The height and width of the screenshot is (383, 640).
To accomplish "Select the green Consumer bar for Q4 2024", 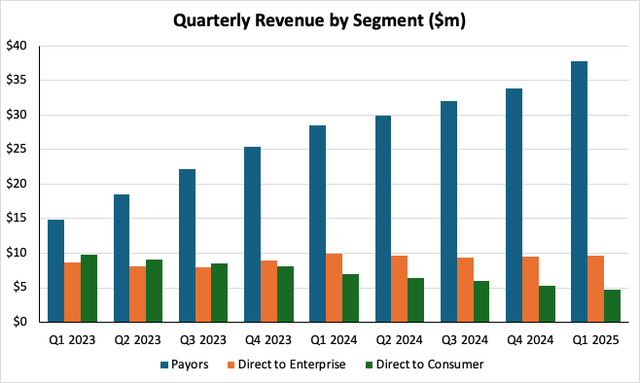I will point(547,304).
